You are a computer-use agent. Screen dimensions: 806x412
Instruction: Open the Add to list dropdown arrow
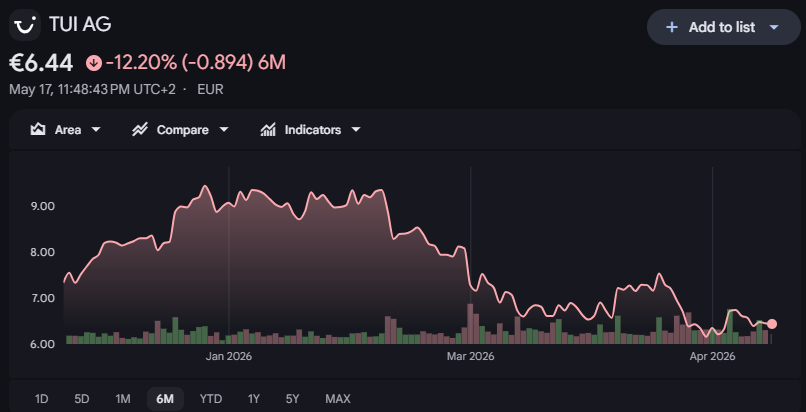pyautogui.click(x=774, y=27)
